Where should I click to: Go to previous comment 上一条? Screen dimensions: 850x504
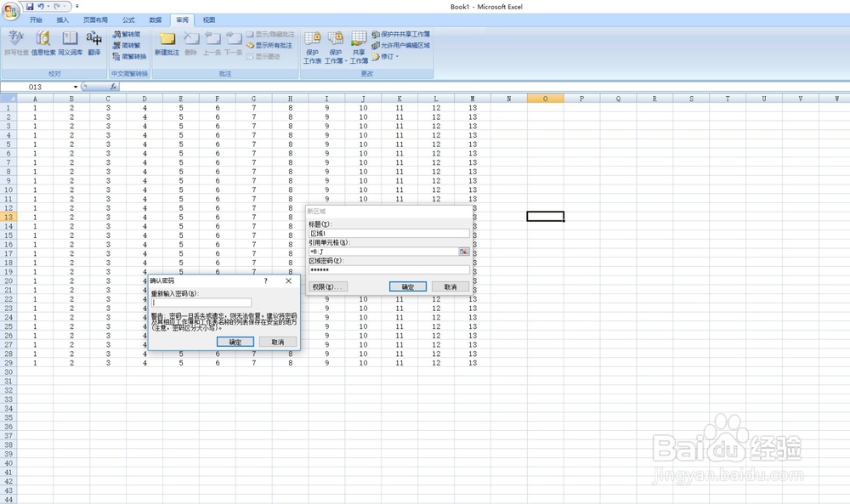point(212,42)
